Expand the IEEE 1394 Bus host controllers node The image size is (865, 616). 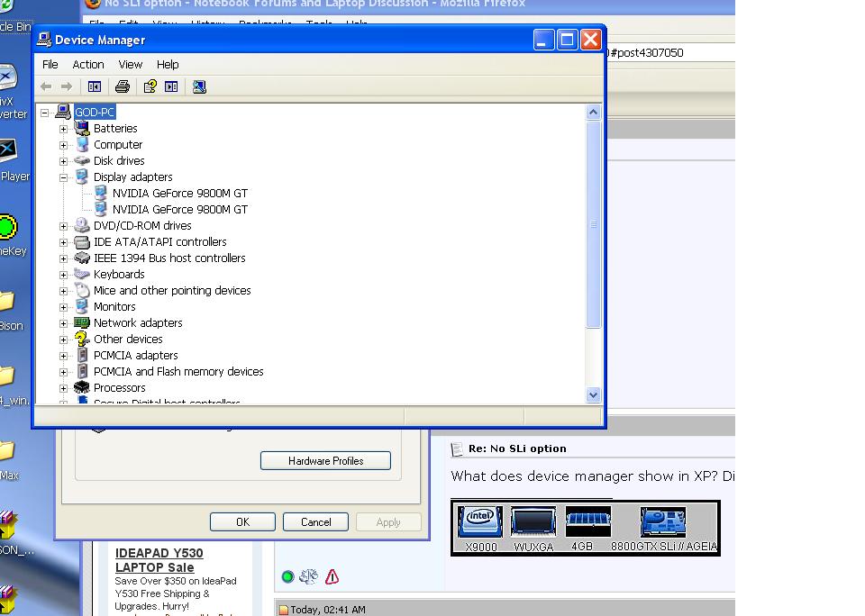click(63, 258)
